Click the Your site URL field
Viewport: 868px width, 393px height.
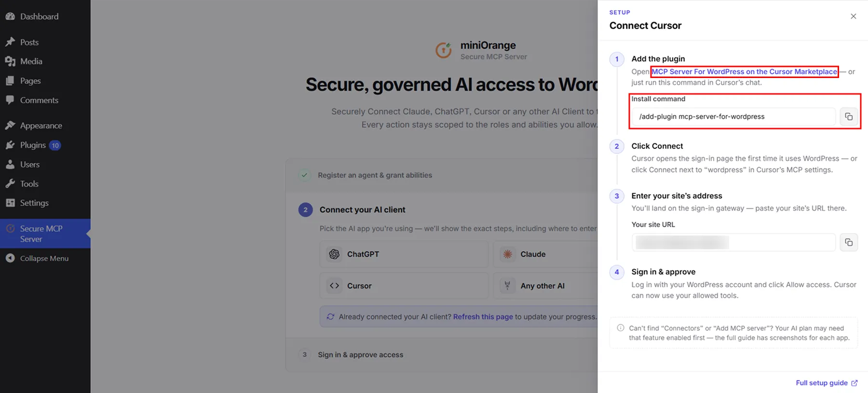(733, 242)
